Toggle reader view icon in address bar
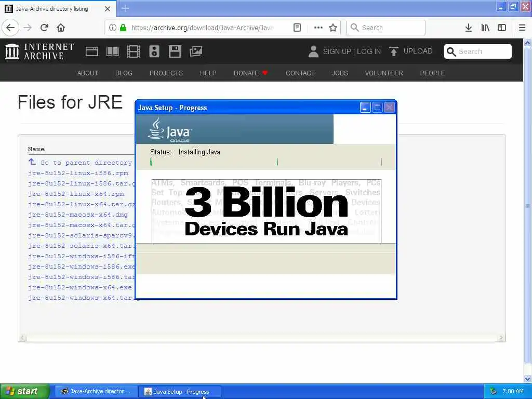 [x=297, y=28]
